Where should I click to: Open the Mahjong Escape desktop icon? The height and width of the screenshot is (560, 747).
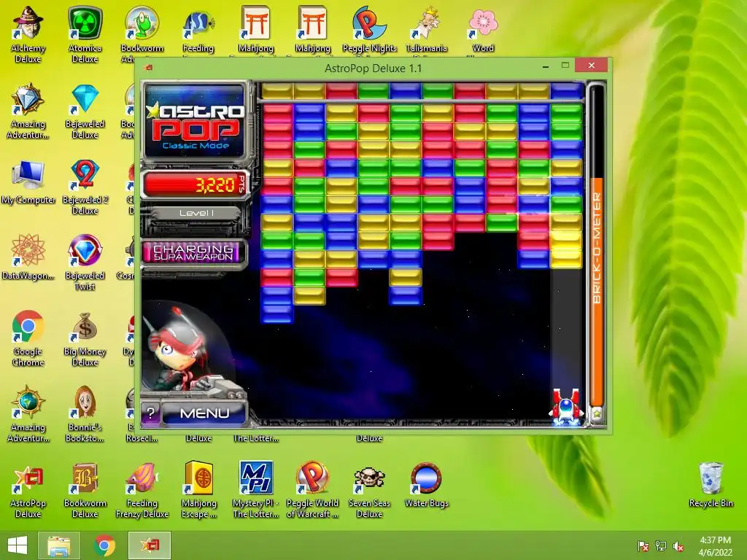(x=199, y=491)
